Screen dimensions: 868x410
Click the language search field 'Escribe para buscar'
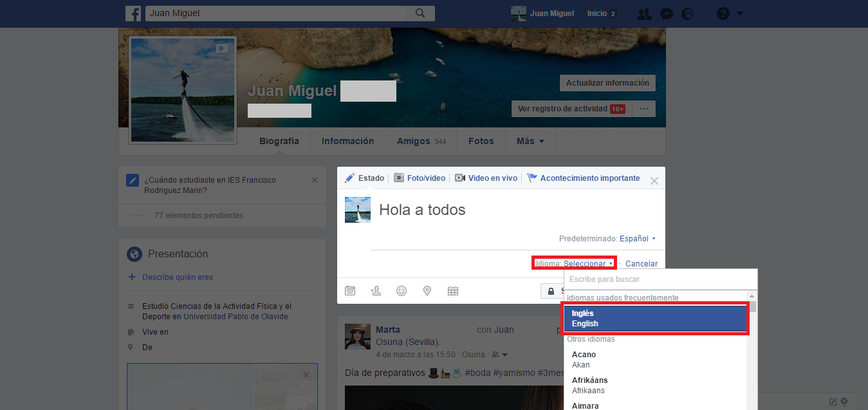pyautogui.click(x=661, y=279)
